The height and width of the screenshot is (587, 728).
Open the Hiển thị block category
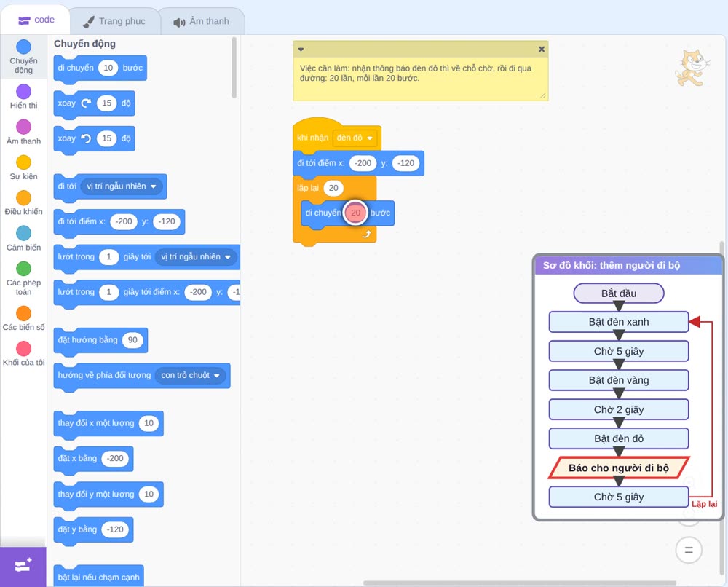(23, 97)
